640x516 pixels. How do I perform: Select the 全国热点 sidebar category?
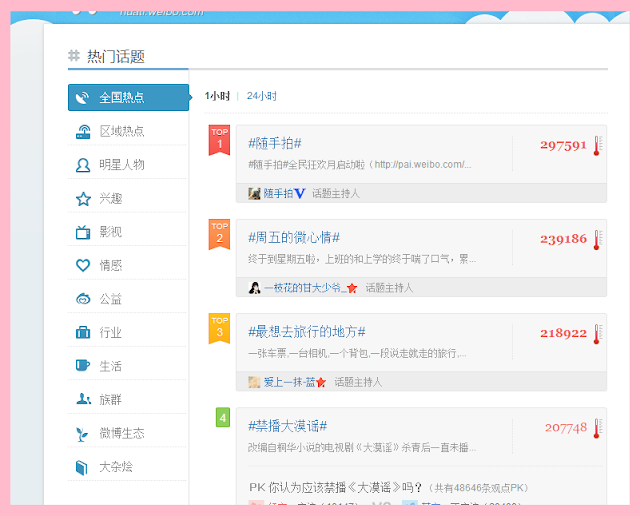click(x=128, y=98)
